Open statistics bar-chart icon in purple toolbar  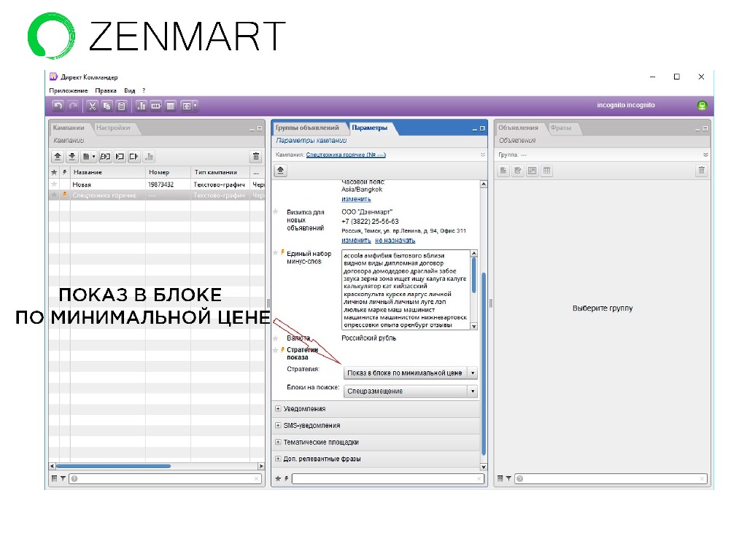click(142, 106)
